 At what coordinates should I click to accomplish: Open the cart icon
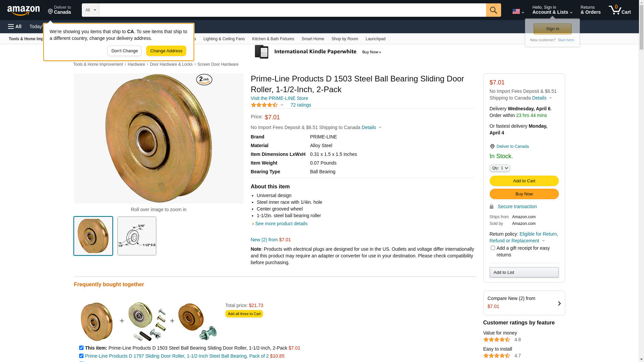(x=620, y=10)
